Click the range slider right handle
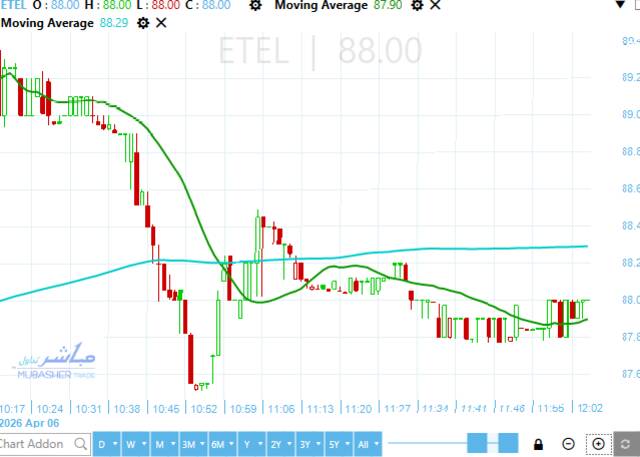The image size is (640, 457). pos(509,443)
